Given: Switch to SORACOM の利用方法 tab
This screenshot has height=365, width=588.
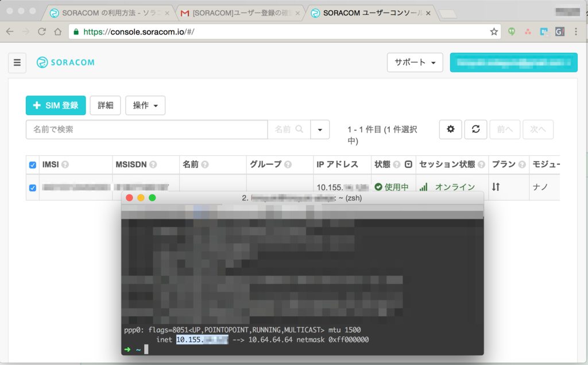Looking at the screenshot, I should pos(109,13).
